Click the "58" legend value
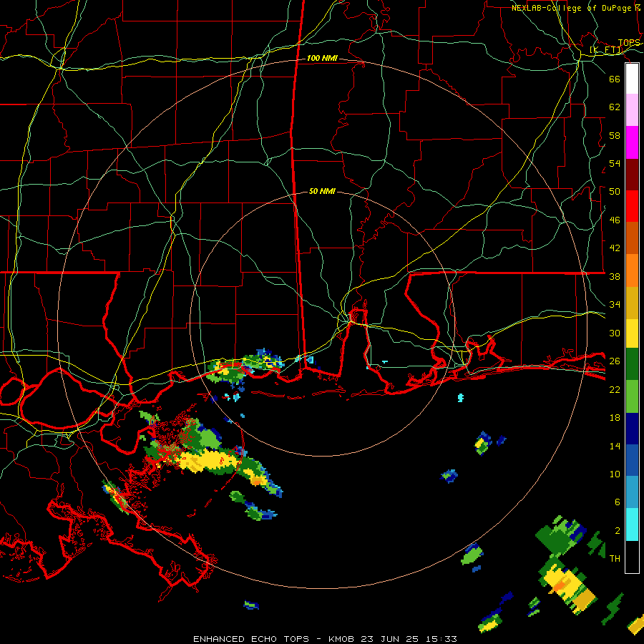The height and width of the screenshot is (644, 644). point(615,135)
